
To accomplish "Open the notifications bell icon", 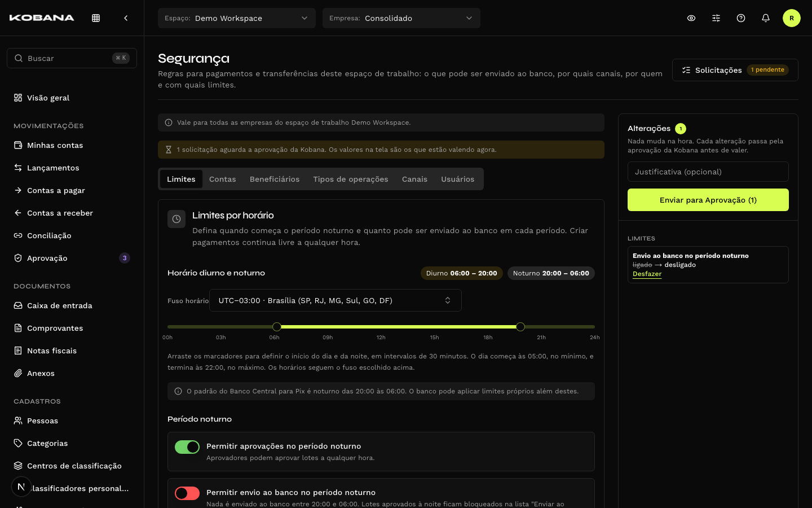I will pos(766,18).
